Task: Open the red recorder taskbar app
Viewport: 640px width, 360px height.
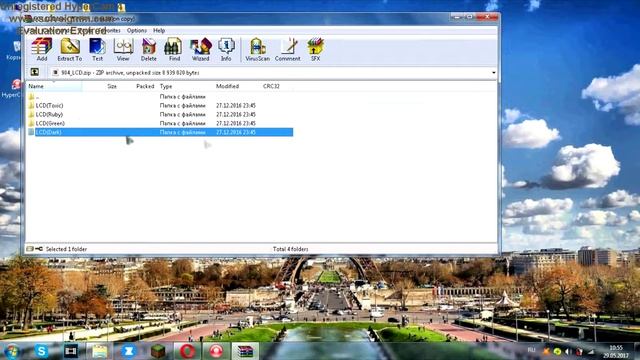Action: (216, 351)
